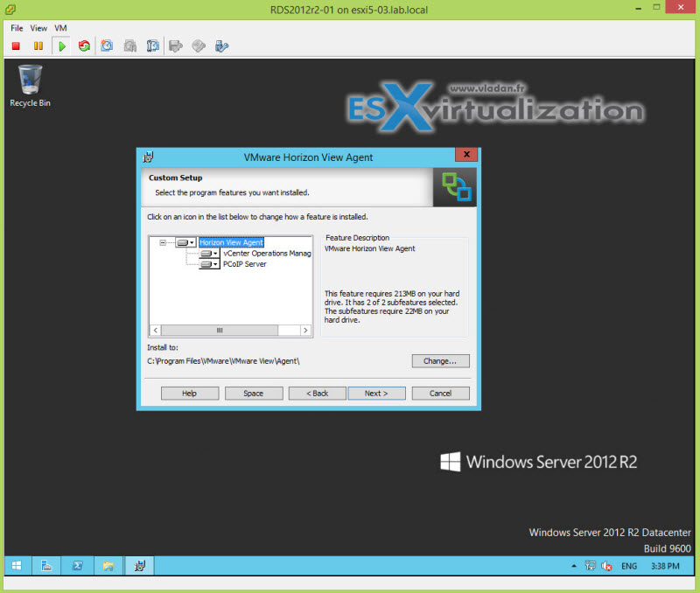Close the VMware Horizon View Agent dialog

click(466, 155)
